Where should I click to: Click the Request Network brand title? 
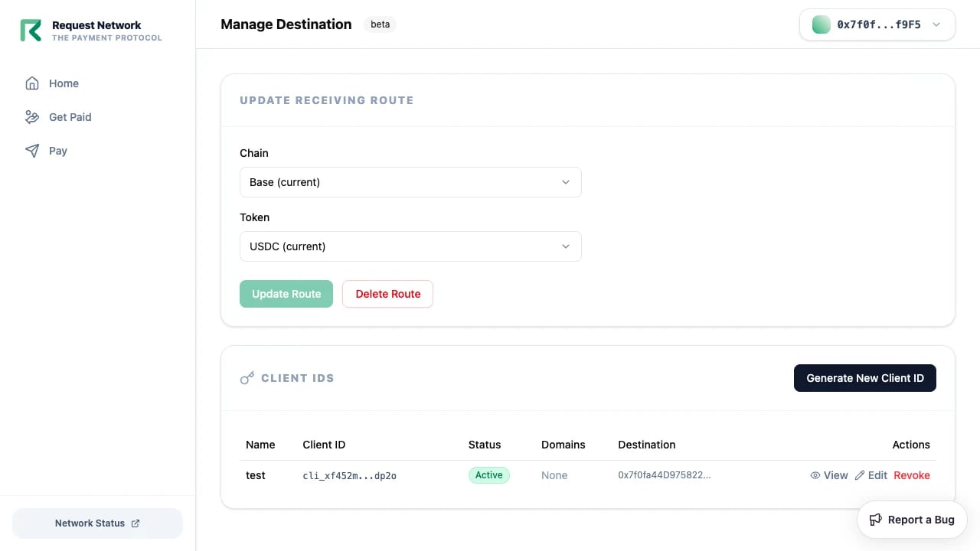point(96,25)
